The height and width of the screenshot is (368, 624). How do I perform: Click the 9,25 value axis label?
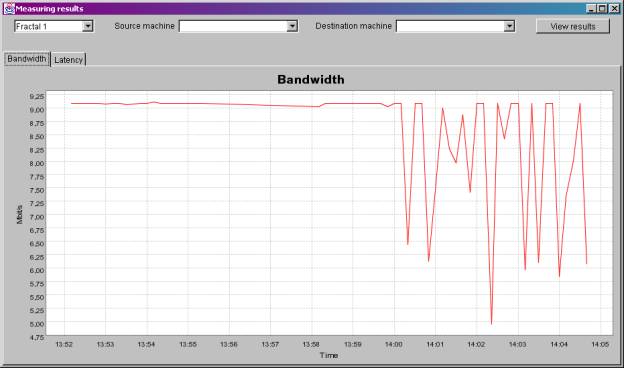[37, 96]
